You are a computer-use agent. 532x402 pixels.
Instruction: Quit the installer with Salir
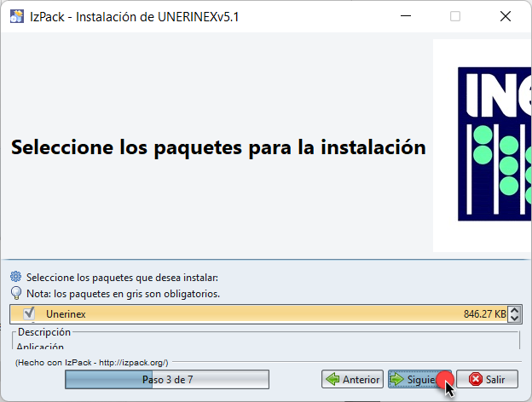tap(487, 379)
